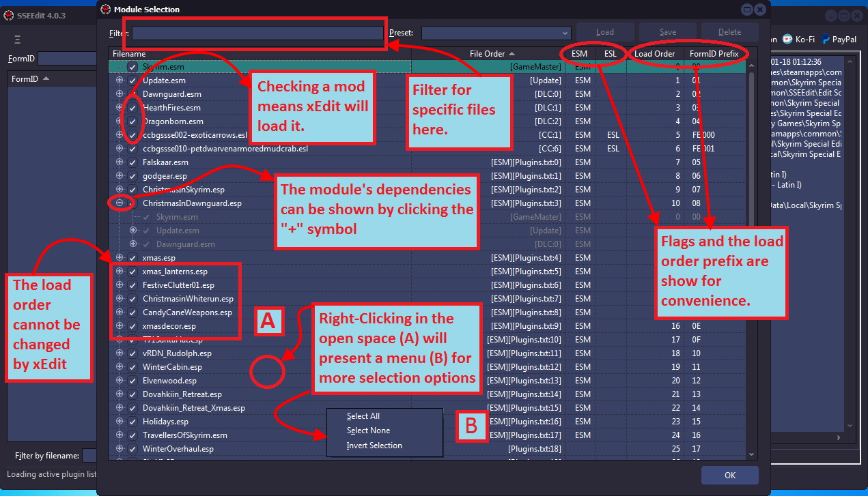
Task: Click the [GameMaster] cell of Skyrim.esm
Action: pyautogui.click(x=535, y=67)
